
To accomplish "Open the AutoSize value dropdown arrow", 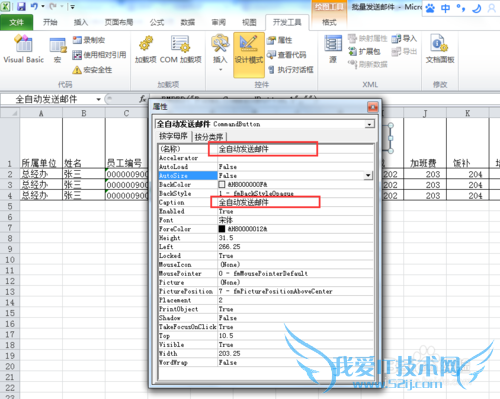I will 368,175.
